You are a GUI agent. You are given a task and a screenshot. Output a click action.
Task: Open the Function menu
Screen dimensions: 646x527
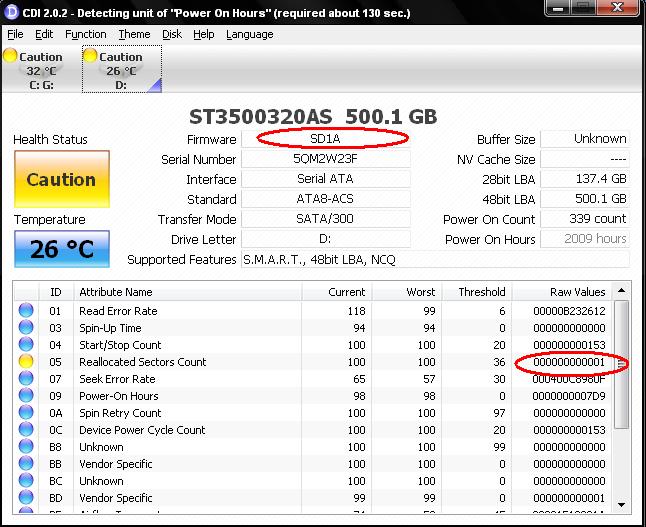pos(85,34)
